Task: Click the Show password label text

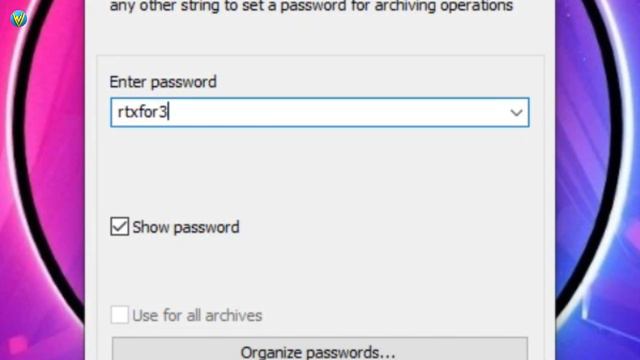Action: [186, 227]
